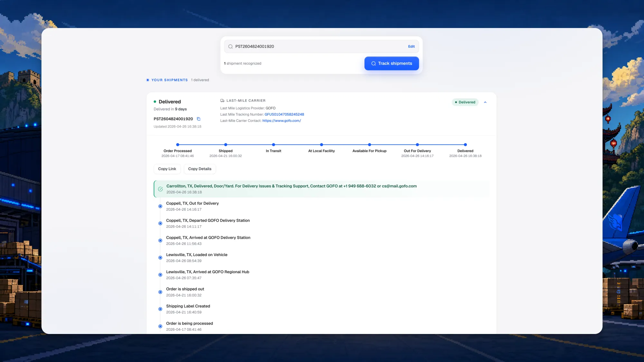
Task: Collapse the shipment card with chevron
Action: pos(485,102)
